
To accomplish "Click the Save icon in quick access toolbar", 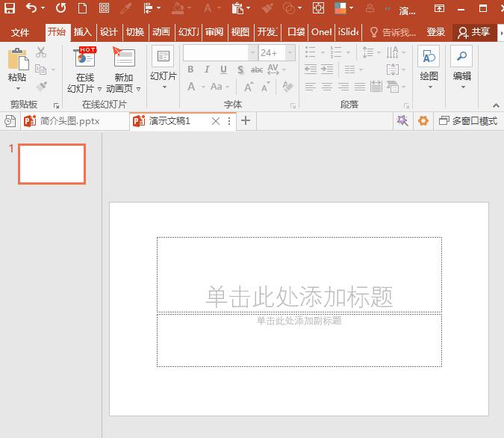I will (x=10, y=8).
